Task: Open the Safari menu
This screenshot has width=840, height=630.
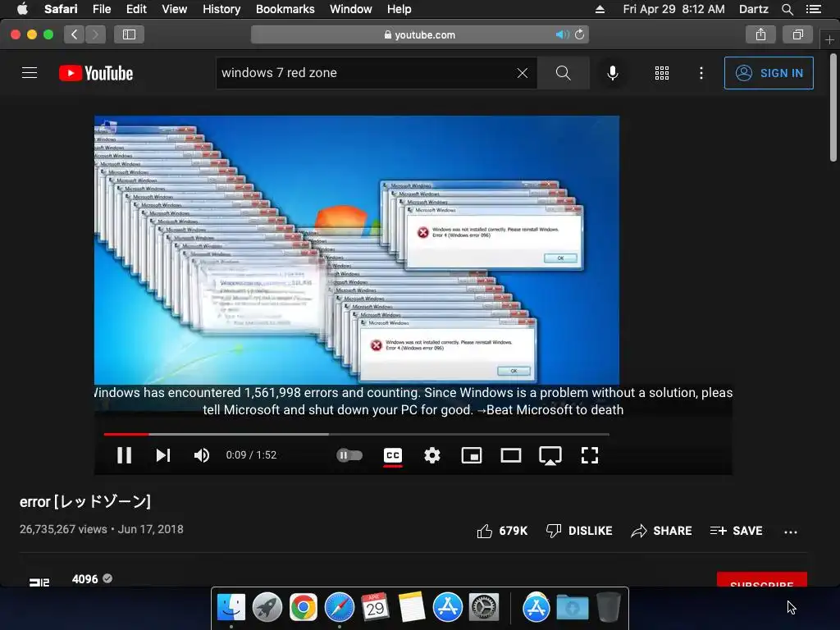Action: coord(61,9)
